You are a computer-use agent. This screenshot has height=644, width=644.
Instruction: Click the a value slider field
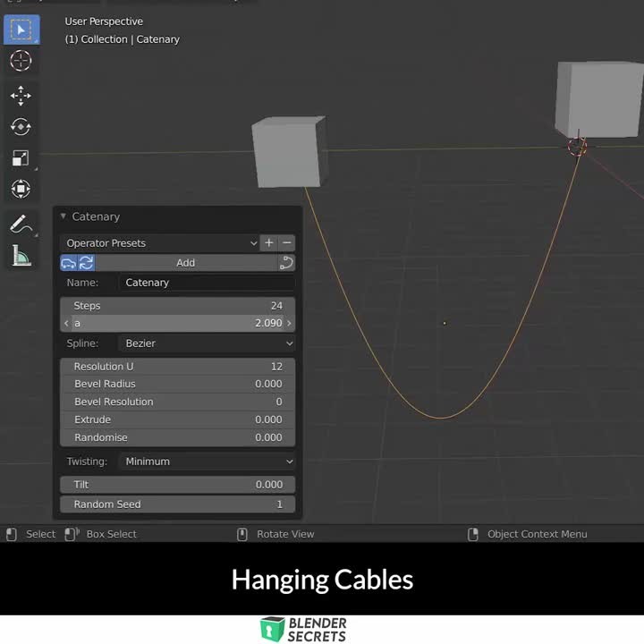coord(177,323)
